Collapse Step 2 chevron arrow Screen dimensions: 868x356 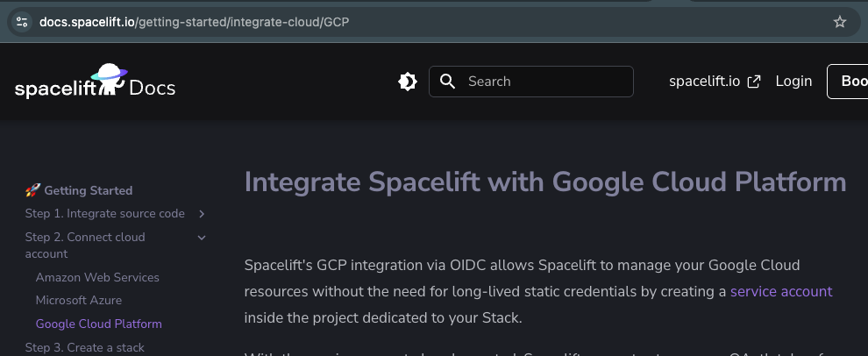pos(202,238)
